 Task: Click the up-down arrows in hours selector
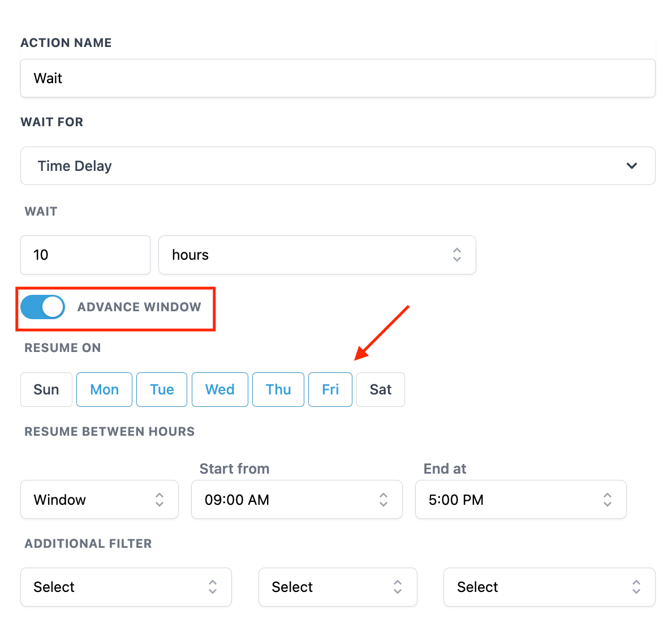[x=456, y=255]
